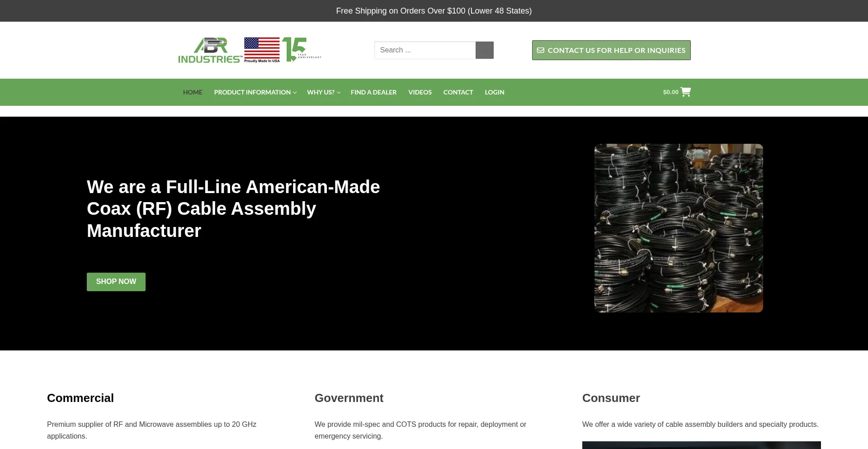Click the Commercial heading

(x=80, y=398)
